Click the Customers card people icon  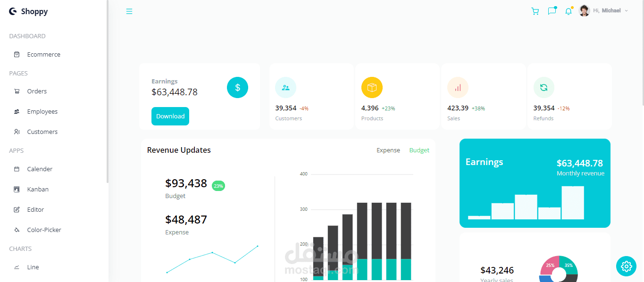(285, 87)
